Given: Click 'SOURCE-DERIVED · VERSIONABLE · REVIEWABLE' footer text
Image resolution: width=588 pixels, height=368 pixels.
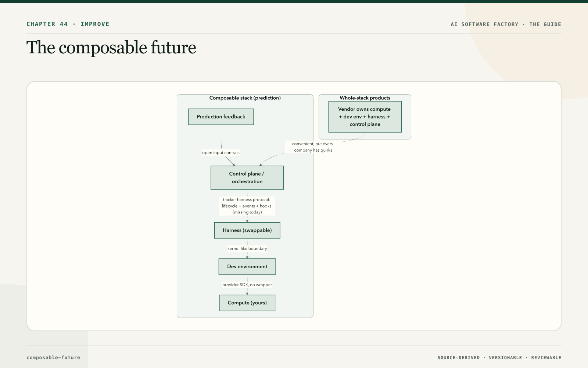Looking at the screenshot, I should (499, 358).
